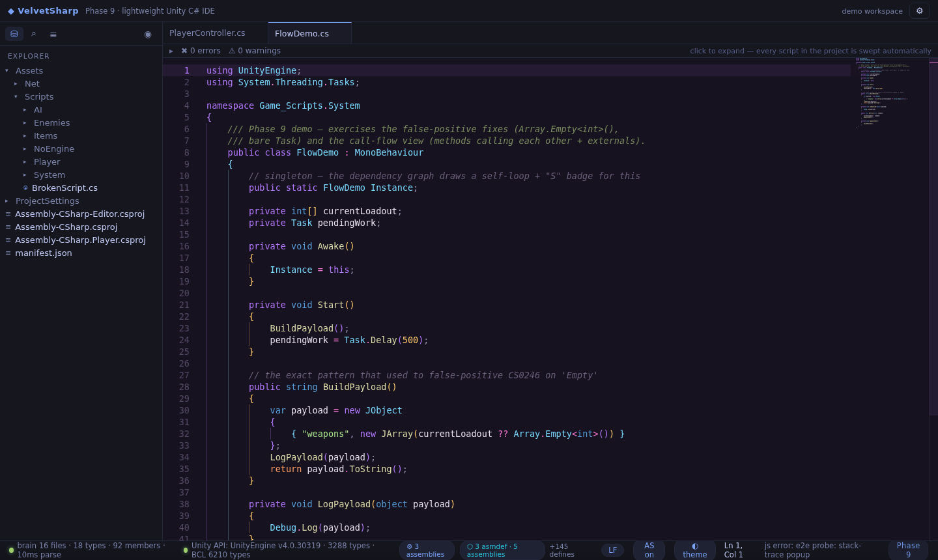Toggle the theme switcher

click(695, 550)
